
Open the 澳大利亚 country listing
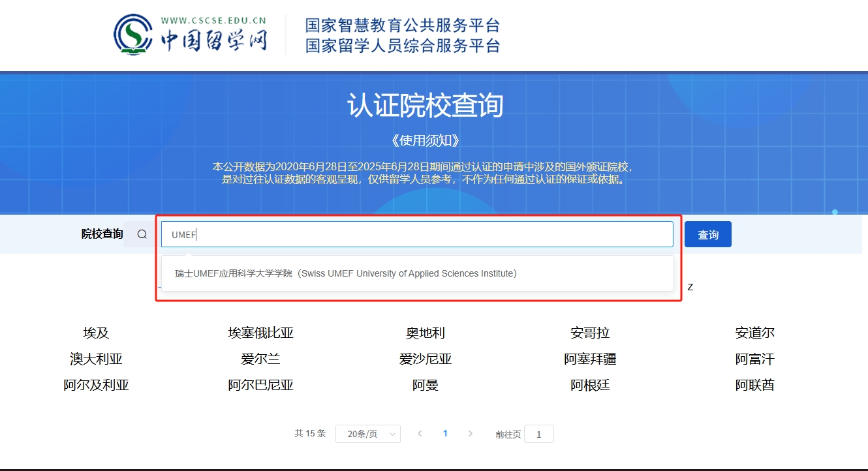97,359
